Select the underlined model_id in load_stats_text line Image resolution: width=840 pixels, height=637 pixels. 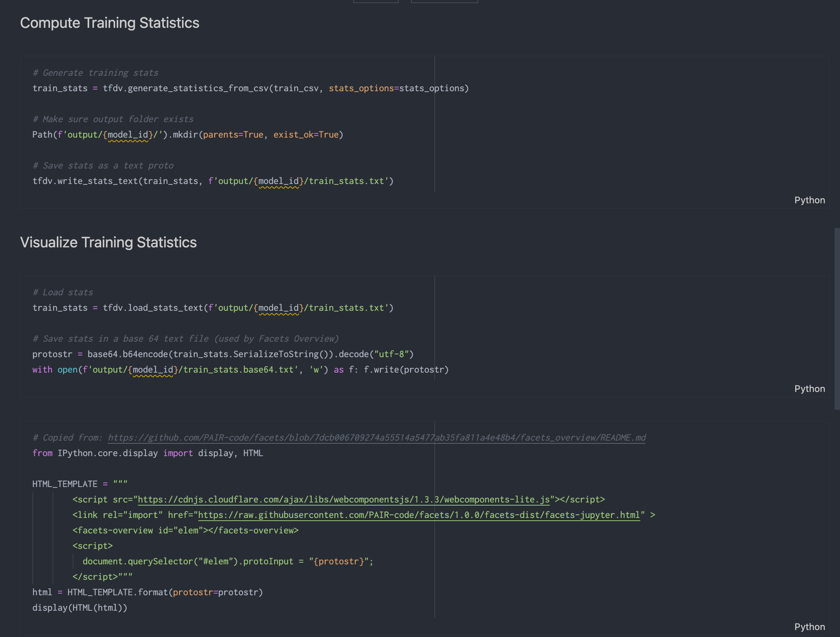279,308
